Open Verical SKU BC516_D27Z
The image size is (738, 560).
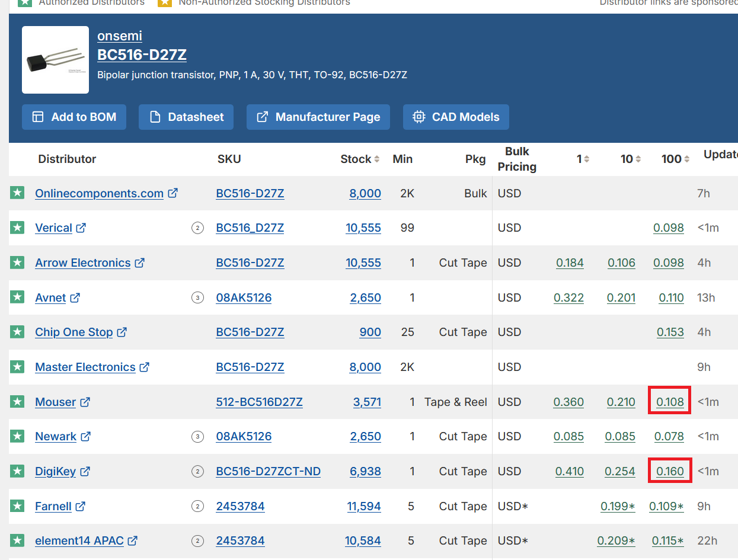click(250, 228)
